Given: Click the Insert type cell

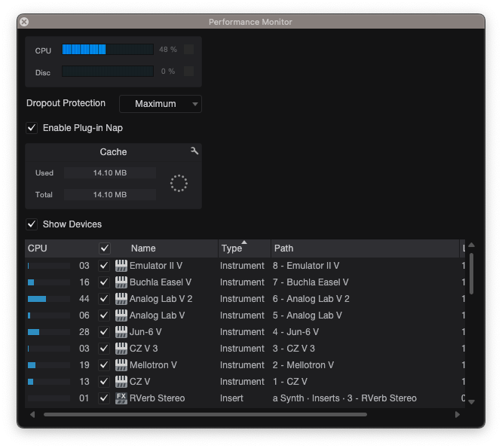Looking at the screenshot, I should pos(231,398).
